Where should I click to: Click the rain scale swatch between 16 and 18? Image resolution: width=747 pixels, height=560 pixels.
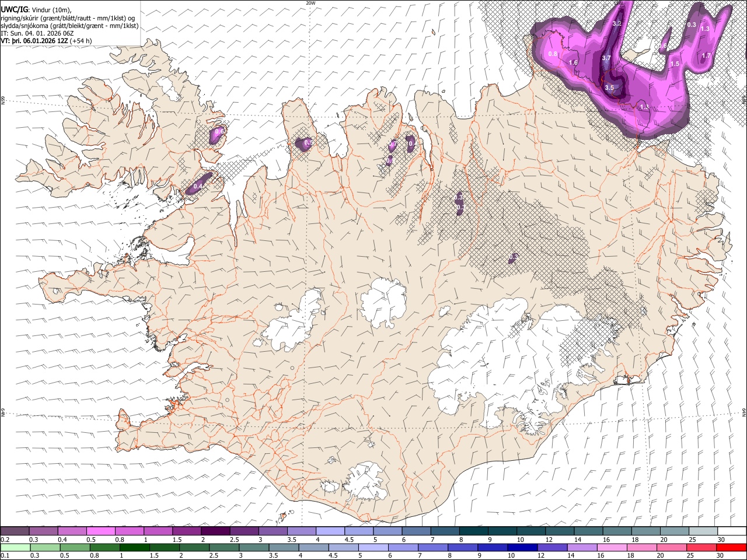pyautogui.click(x=613, y=547)
